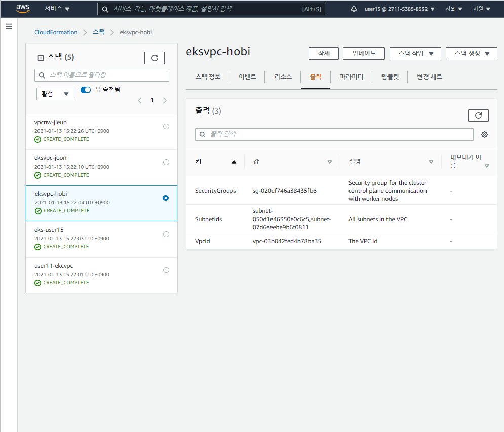Focus the 출력 검색 outputs search field
504x432 pixels.
click(334, 134)
